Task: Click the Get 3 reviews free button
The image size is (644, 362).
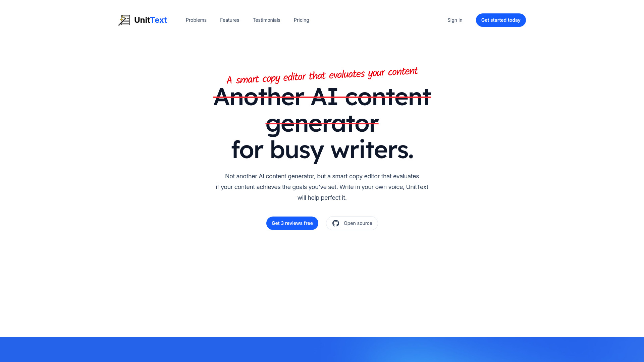Action: point(292,223)
